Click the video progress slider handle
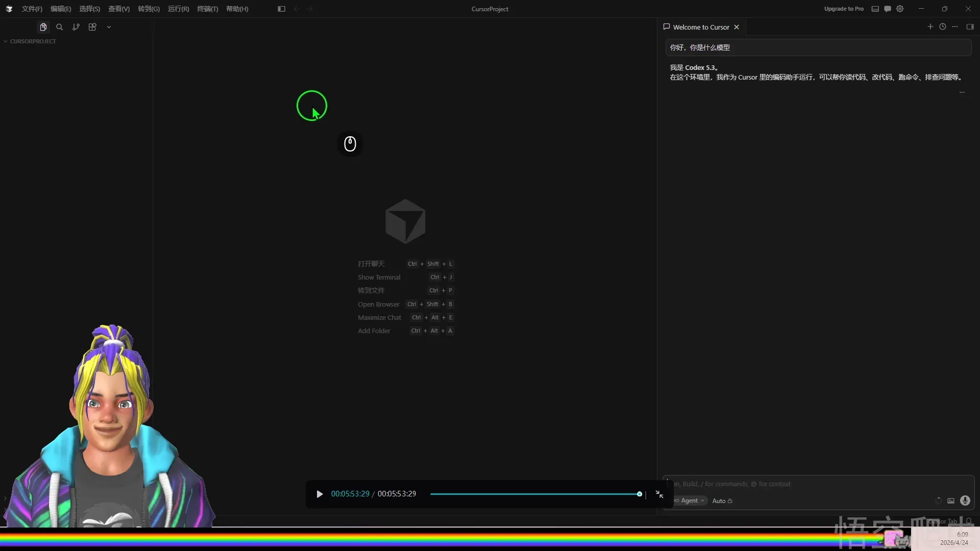The width and height of the screenshot is (980, 551). click(640, 494)
